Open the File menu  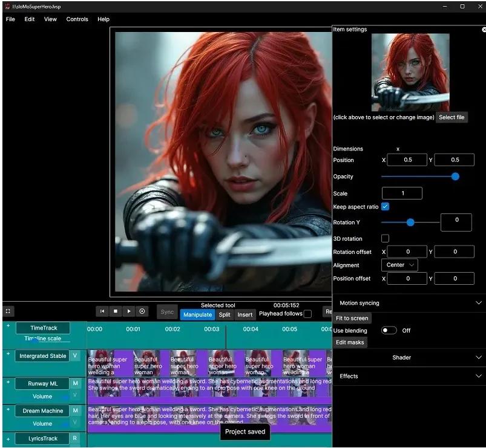click(10, 19)
